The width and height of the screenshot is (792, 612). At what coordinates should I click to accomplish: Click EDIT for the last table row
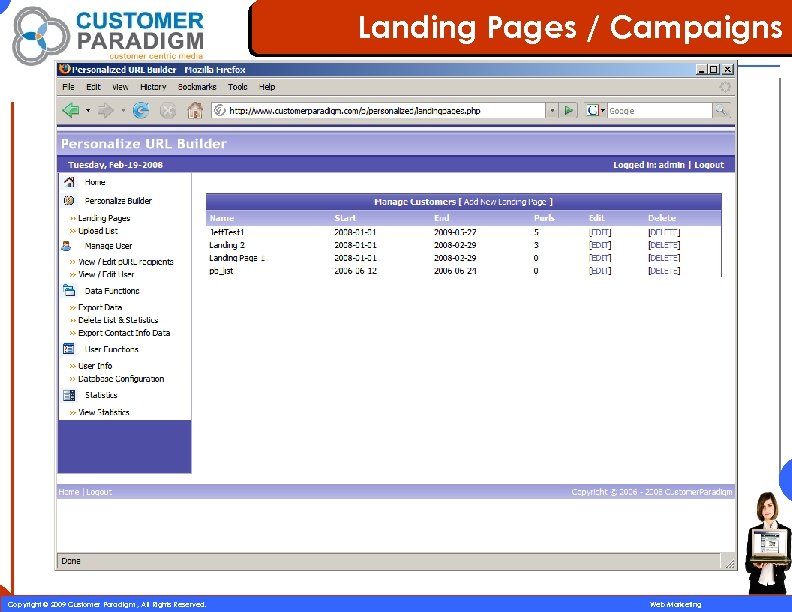click(600, 271)
